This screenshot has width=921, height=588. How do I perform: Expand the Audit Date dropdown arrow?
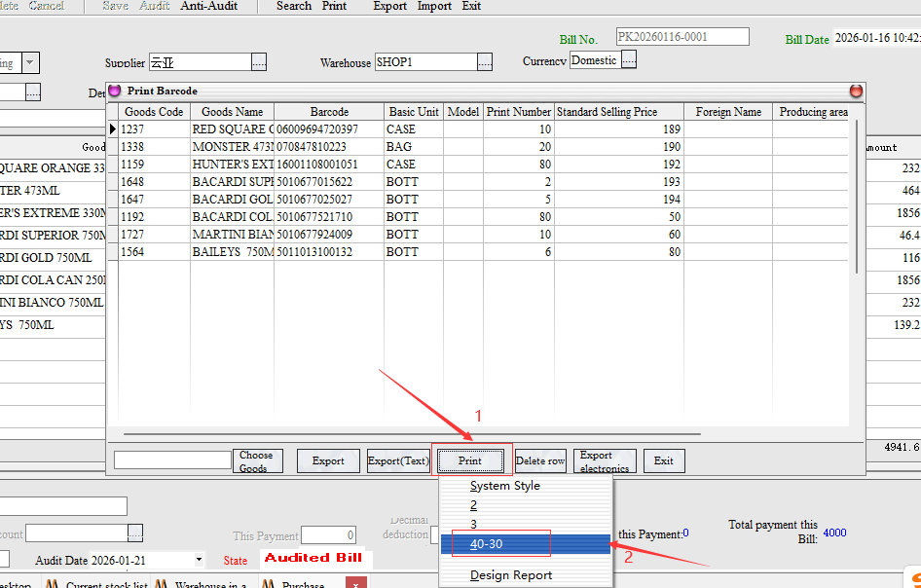[199, 561]
